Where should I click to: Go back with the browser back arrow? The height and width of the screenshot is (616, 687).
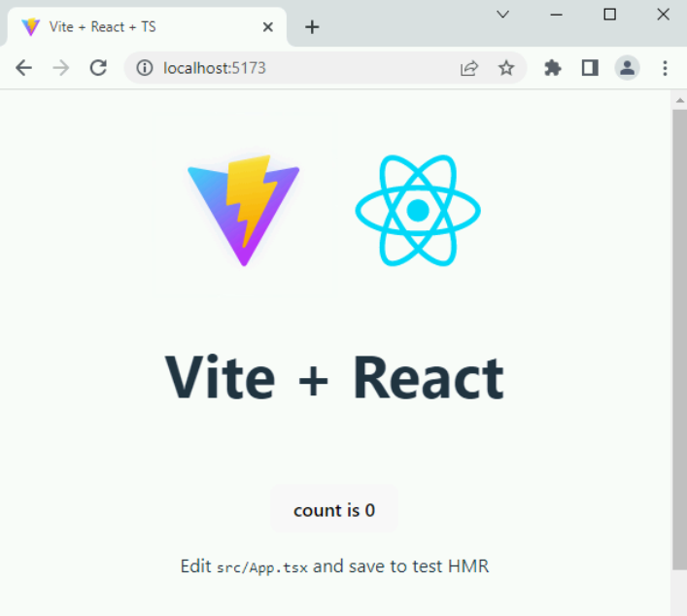tap(23, 68)
